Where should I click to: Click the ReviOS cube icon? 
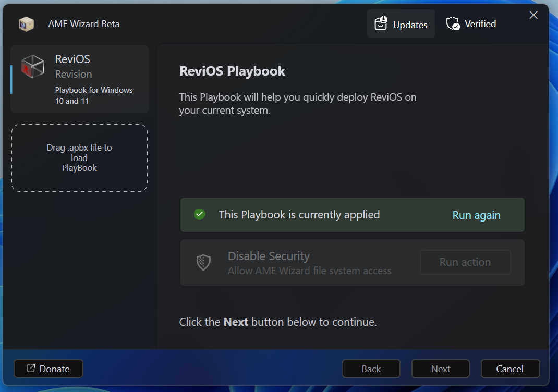(x=33, y=67)
